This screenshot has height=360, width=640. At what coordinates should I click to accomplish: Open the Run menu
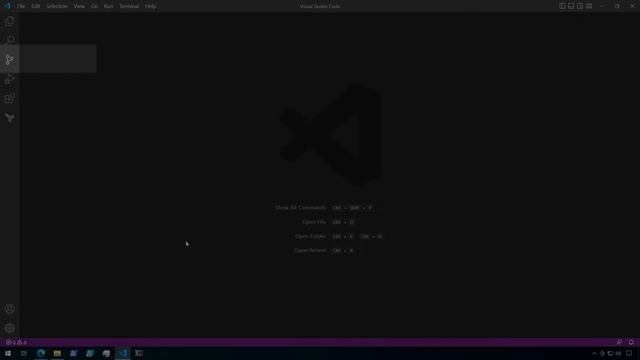point(109,6)
